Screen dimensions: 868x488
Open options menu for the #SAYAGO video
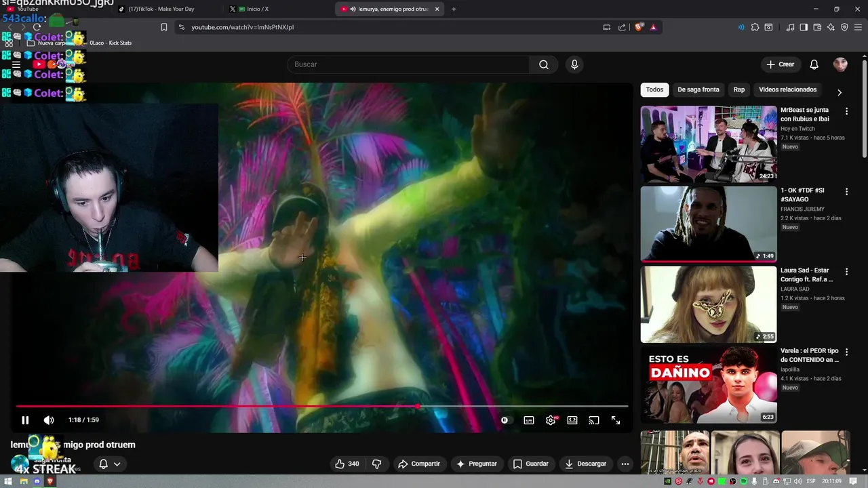pyautogui.click(x=846, y=192)
